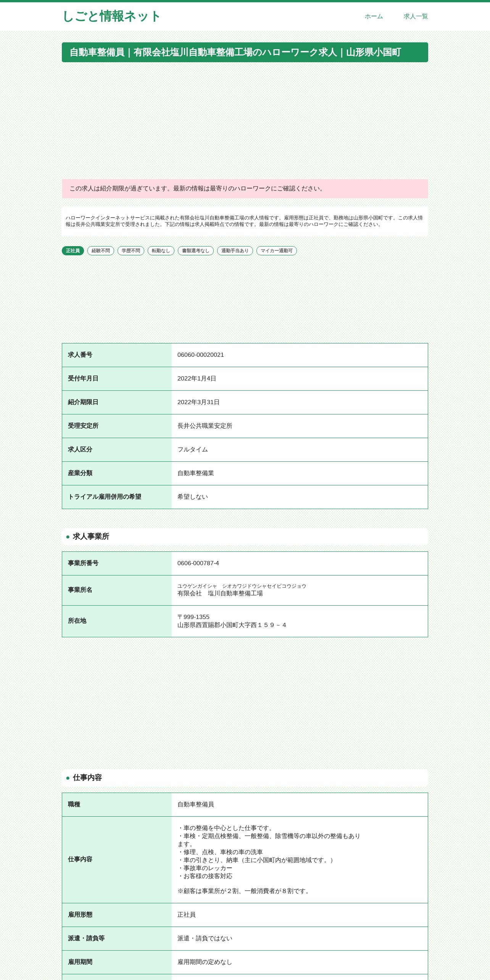Screen dimensions: 490x980
Task: Select 長井公共職業安定所 value
Action: (205, 426)
